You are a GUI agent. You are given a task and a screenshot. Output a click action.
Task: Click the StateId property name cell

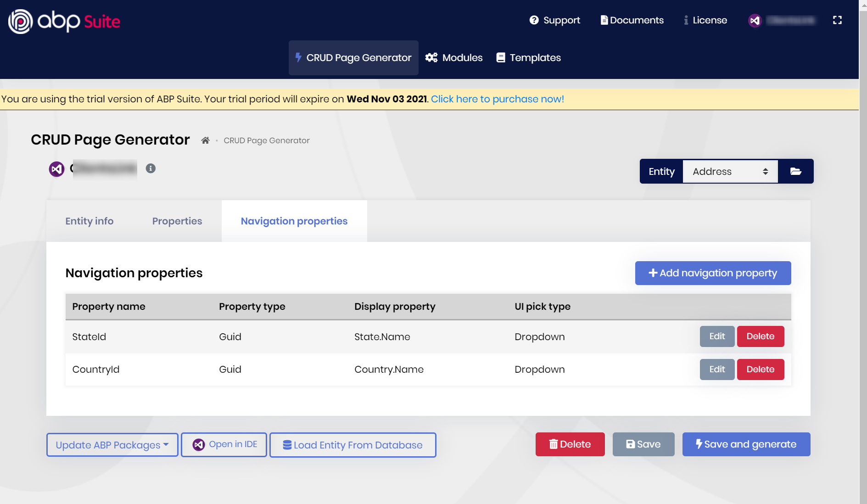pos(89,337)
